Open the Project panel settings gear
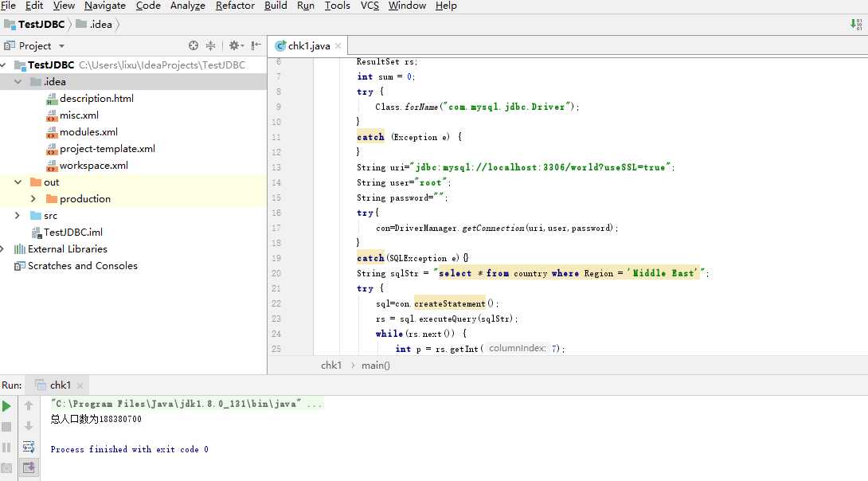868x481 pixels. tap(234, 45)
